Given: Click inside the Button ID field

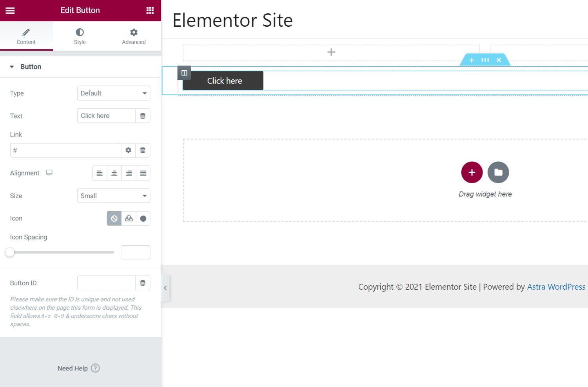Looking at the screenshot, I should tap(106, 283).
